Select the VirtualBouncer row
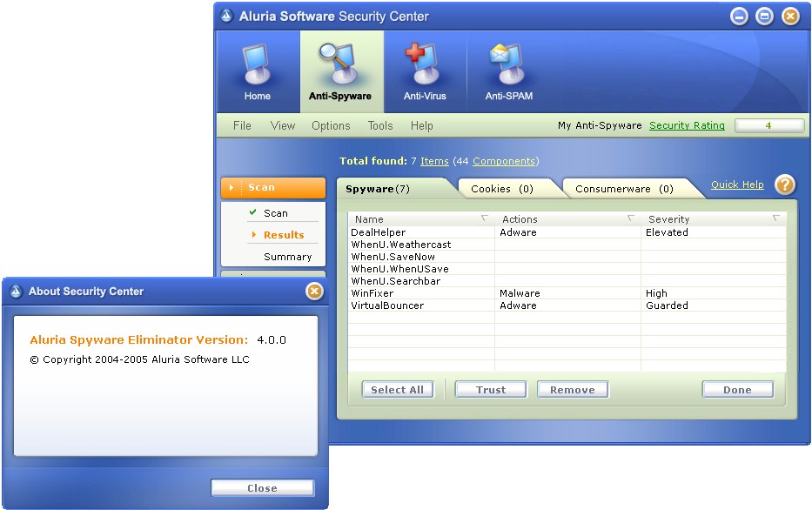This screenshot has height=510, width=812. (x=567, y=305)
